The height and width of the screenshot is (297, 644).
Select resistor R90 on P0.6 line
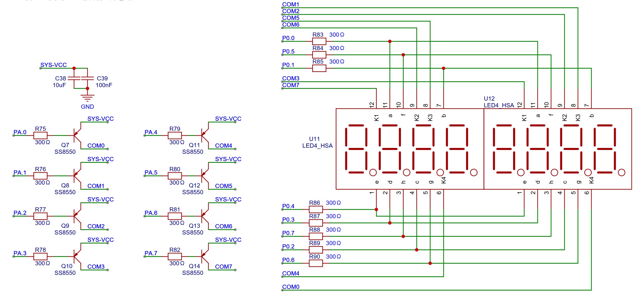point(316,263)
